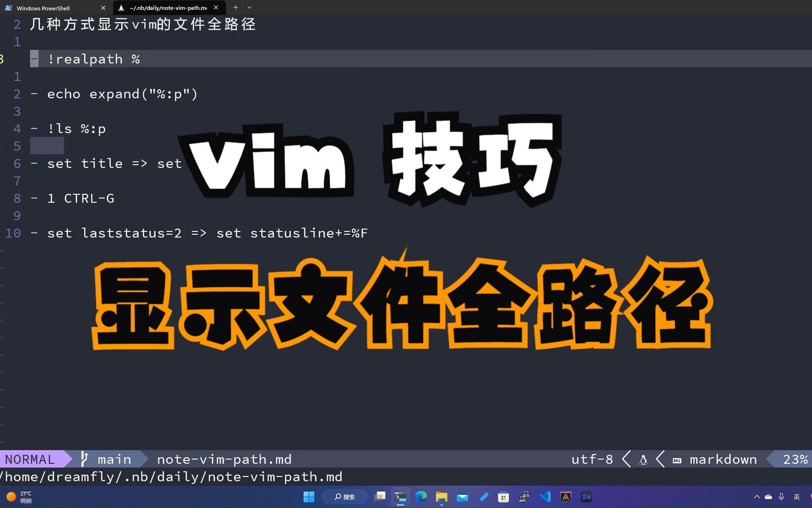
Task: Open the taskbar search box 搜索
Action: [344, 497]
